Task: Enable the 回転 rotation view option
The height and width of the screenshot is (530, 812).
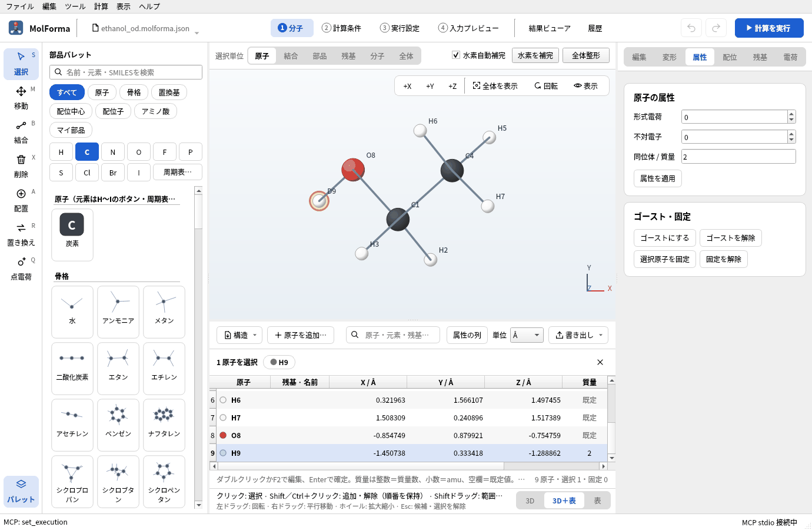Action: (546, 86)
